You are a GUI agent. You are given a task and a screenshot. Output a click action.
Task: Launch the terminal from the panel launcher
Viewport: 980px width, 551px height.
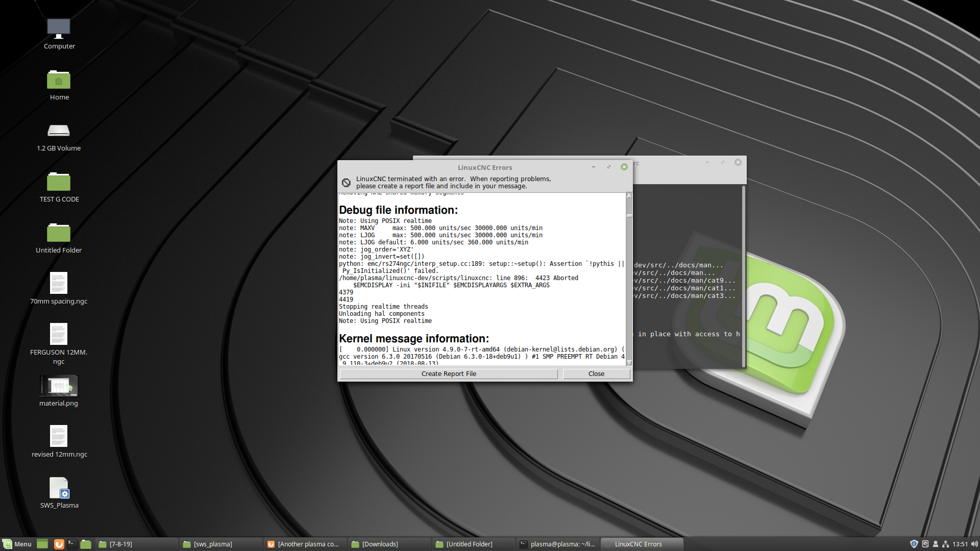[x=72, y=544]
